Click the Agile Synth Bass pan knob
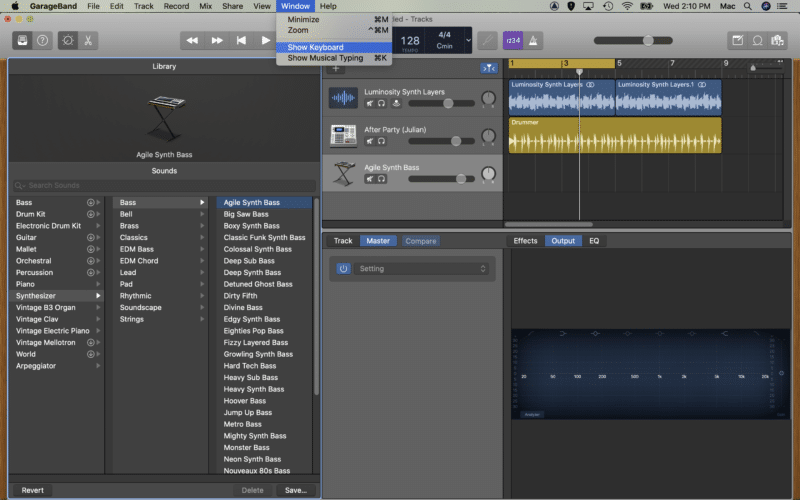Screen dimensions: 800x500 (488, 174)
